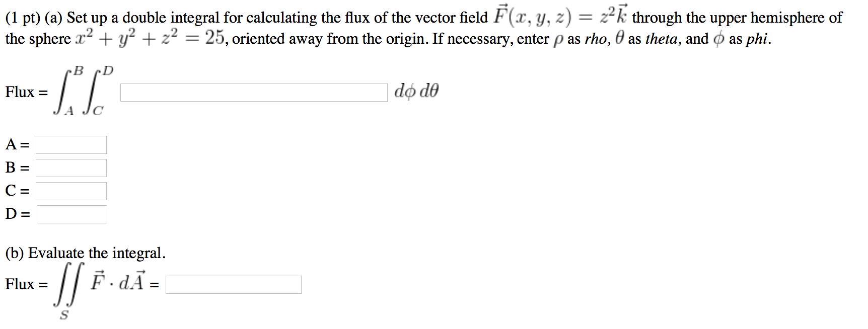Click the (1 pt) problem header text
The width and height of the screenshot is (868, 329).
click(x=20, y=17)
